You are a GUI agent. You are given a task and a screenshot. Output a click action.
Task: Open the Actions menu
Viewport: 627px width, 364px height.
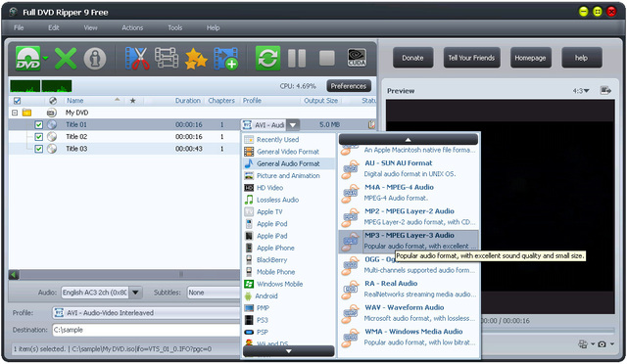pyautogui.click(x=132, y=27)
